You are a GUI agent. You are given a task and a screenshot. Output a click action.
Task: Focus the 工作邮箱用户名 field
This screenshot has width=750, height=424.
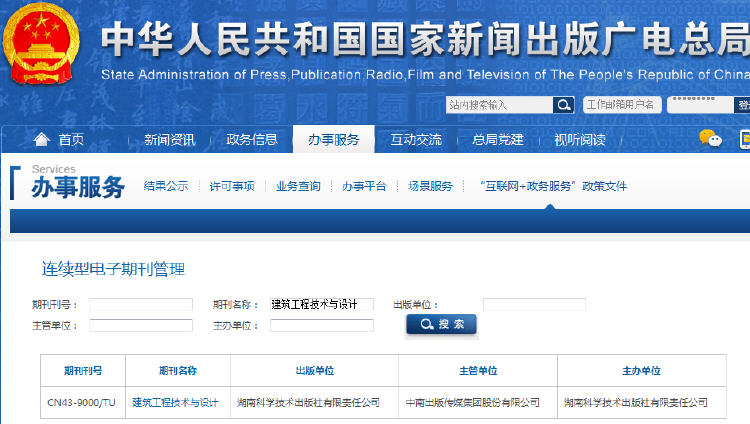[622, 105]
